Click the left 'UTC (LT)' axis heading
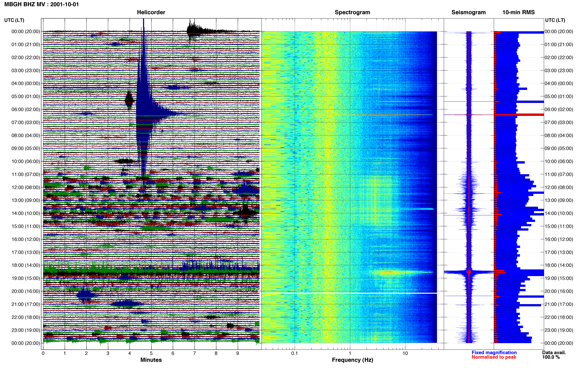 [14, 20]
